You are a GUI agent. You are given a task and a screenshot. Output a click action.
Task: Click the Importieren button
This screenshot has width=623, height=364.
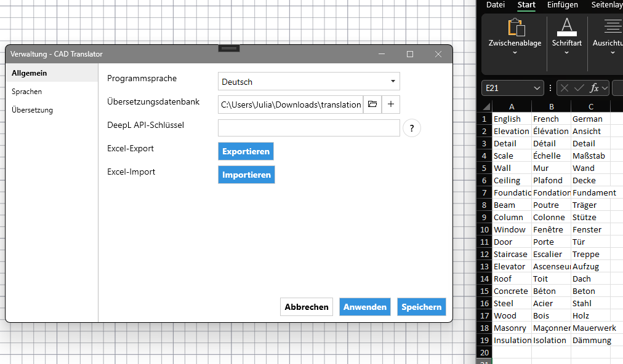coord(246,175)
